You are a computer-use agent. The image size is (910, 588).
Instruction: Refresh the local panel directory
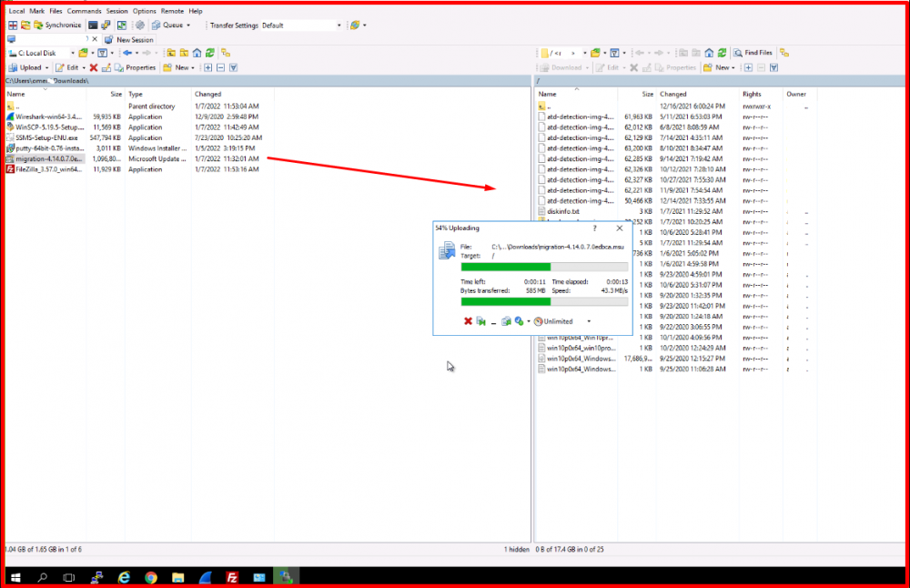pos(209,53)
